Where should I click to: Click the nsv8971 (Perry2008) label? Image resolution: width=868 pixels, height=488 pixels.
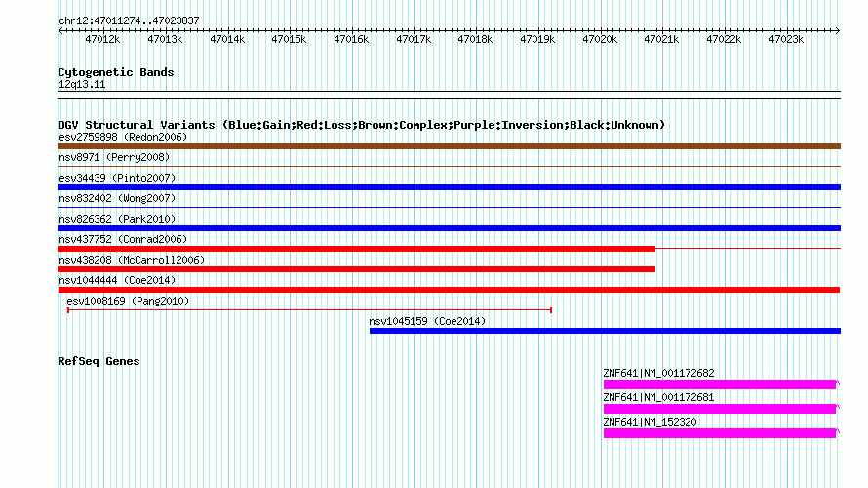click(x=114, y=157)
